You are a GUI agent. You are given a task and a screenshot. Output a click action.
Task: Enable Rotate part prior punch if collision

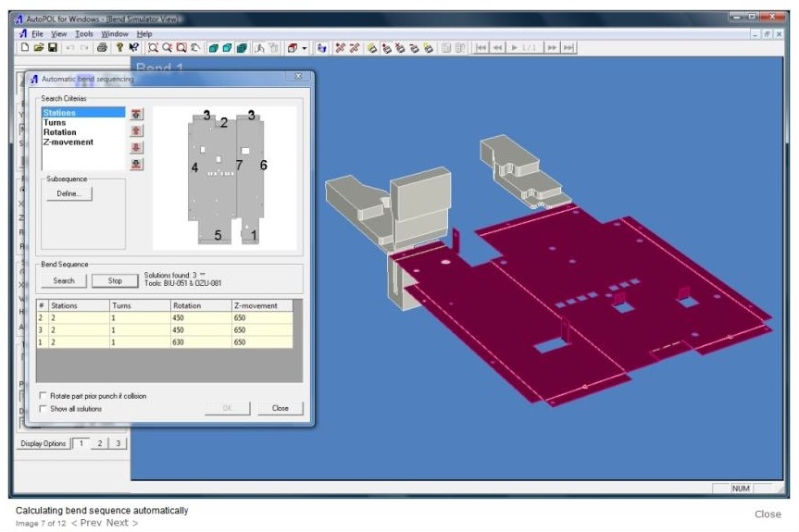44,396
